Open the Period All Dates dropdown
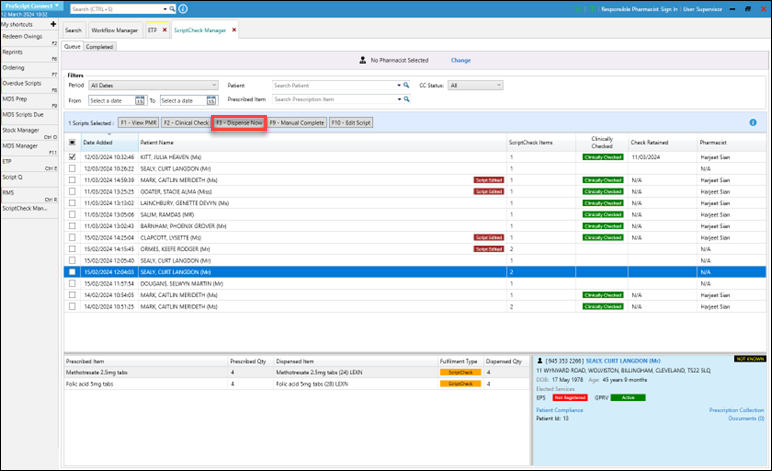The height and width of the screenshot is (471, 772). [x=153, y=85]
